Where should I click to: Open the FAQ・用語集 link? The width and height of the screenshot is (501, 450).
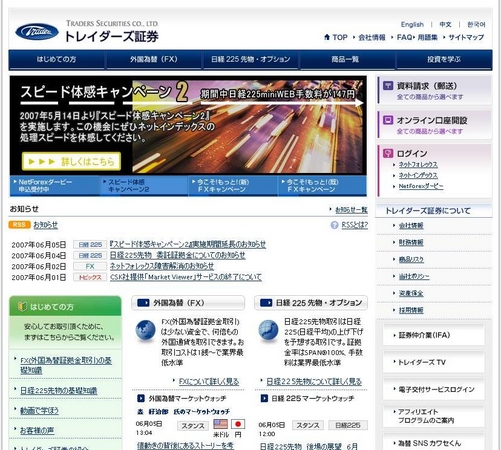[x=417, y=37]
